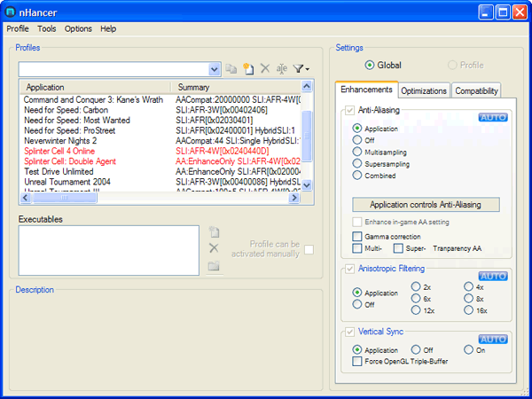This screenshot has height=399, width=532.
Task: Click the browse executable folder icon
Action: click(214, 265)
